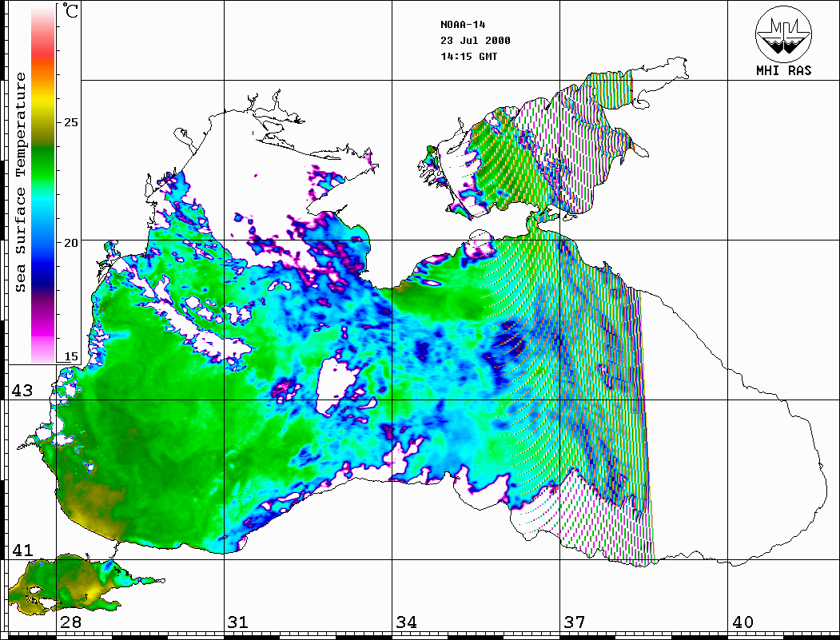Image resolution: width=840 pixels, height=640 pixels.
Task: Click the temperature color bar legend
Action: (x=43, y=184)
